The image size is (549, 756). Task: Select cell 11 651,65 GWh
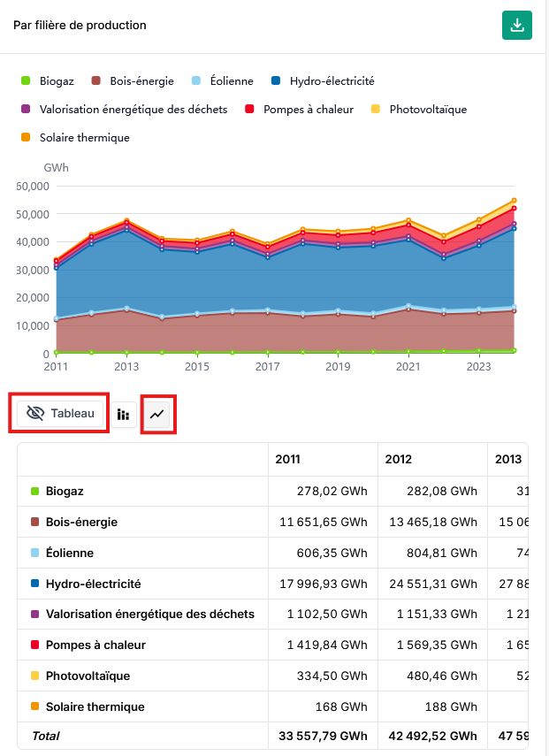tap(324, 523)
